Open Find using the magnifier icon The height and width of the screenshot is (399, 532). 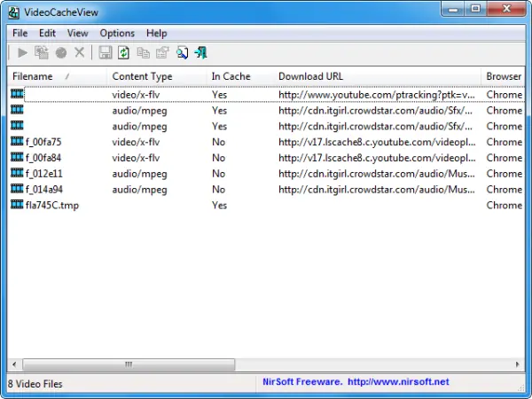182,53
